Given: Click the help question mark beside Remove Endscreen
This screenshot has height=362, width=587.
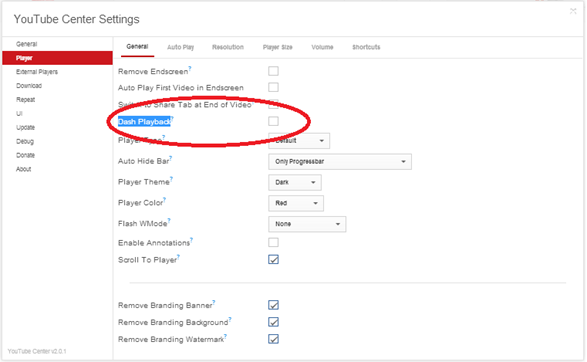Looking at the screenshot, I should [190, 68].
